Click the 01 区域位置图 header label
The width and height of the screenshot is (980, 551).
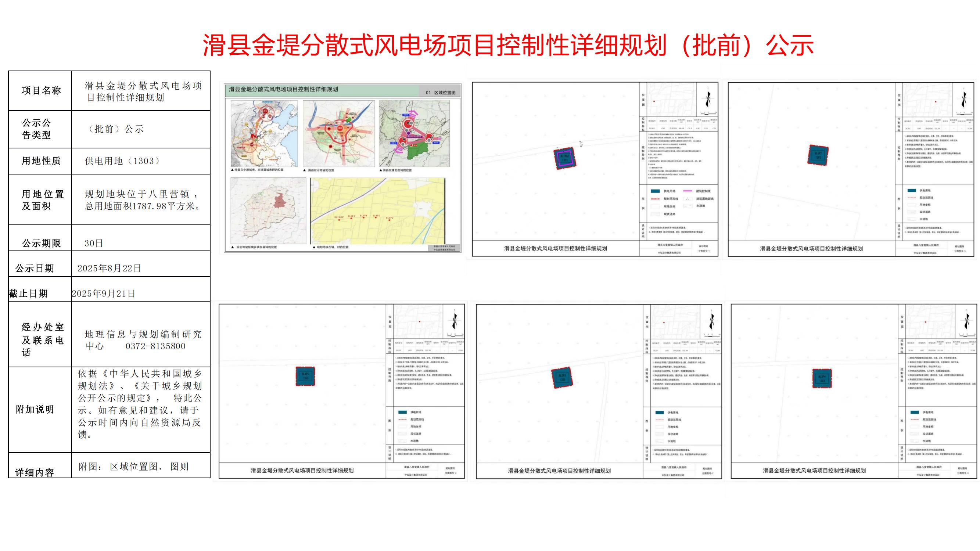pyautogui.click(x=440, y=93)
